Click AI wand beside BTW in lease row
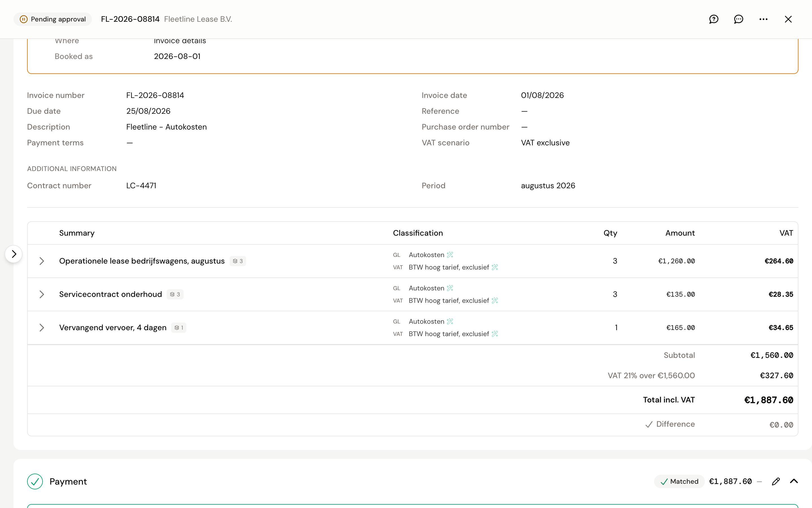 coord(495,267)
